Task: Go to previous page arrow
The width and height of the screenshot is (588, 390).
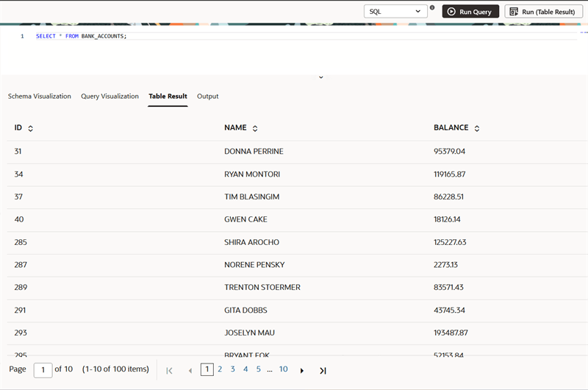Action: coord(190,371)
